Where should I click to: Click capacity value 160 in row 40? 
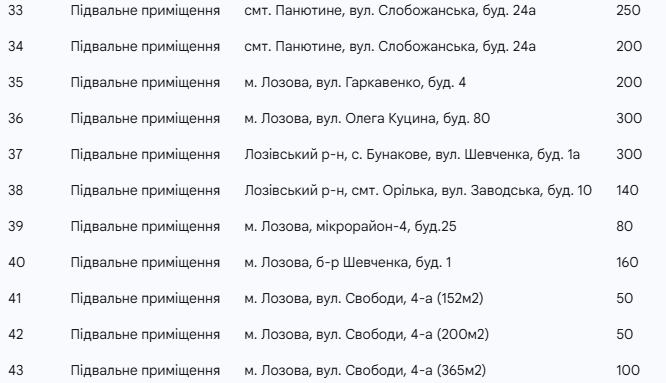pyautogui.click(x=627, y=262)
